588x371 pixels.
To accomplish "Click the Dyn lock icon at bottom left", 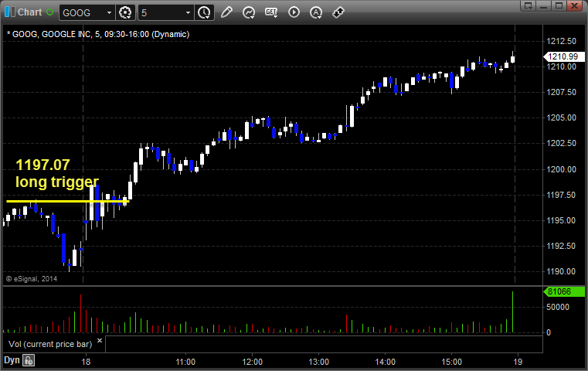I will [x=29, y=360].
